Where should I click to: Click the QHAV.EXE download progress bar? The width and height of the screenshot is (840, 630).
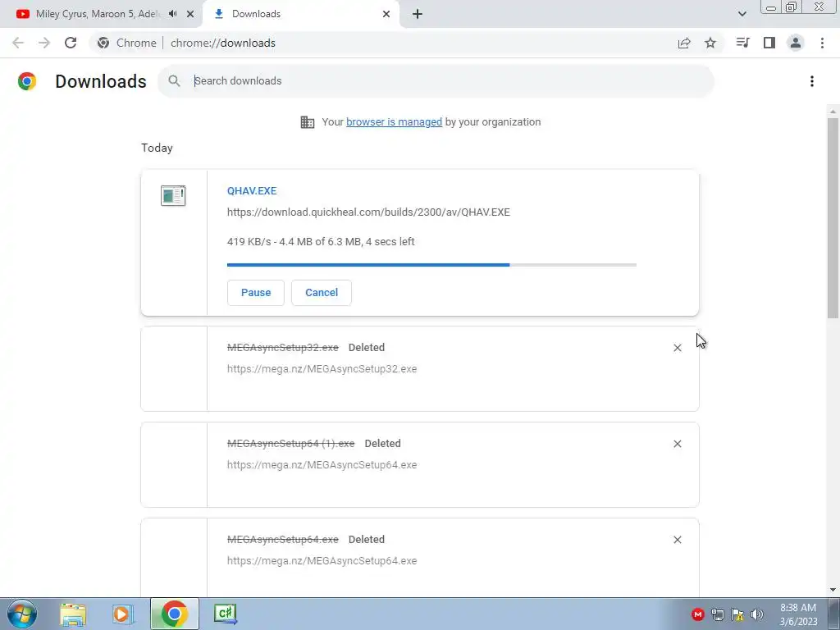pos(431,265)
